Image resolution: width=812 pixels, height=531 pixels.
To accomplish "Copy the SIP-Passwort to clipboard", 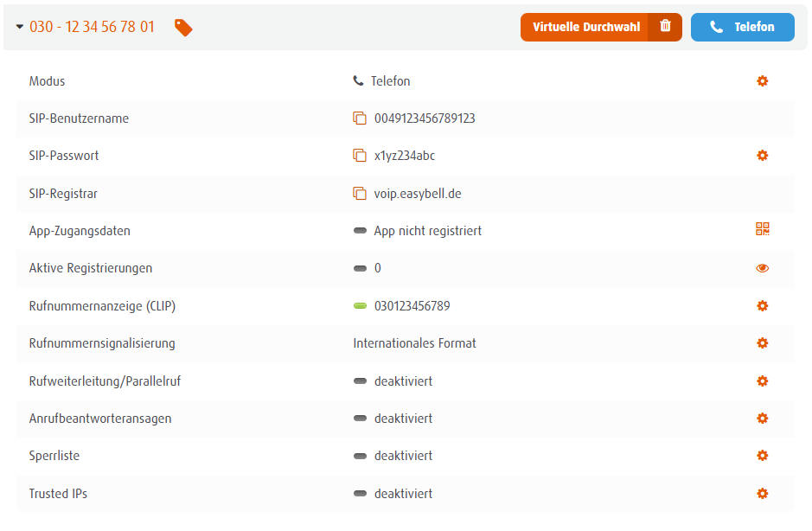I will point(360,156).
